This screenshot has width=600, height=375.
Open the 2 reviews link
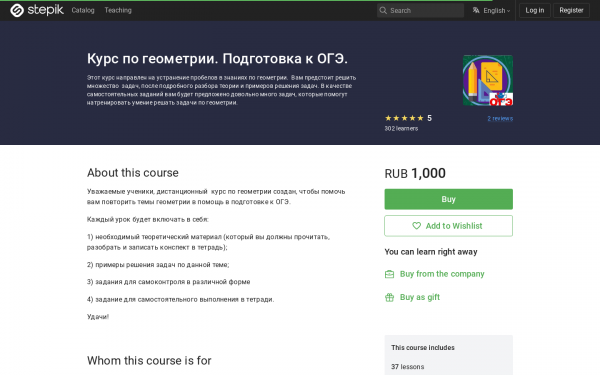coord(500,119)
